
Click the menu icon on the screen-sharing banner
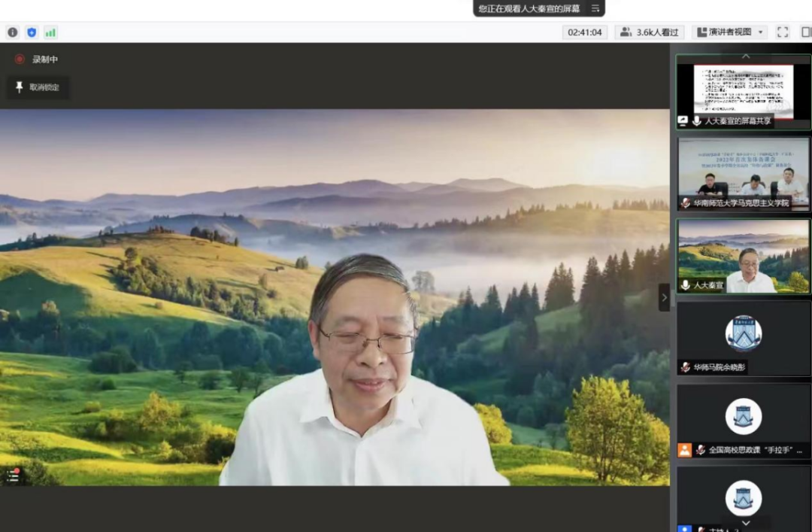tap(595, 8)
